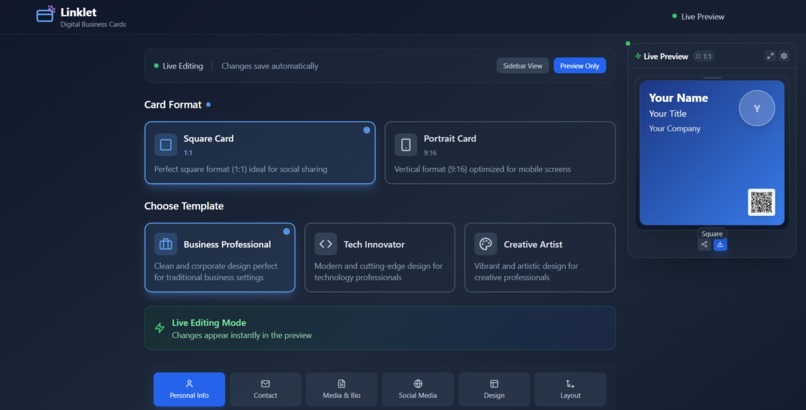Expand the live preview to fullscreen
Viewport: 806px width, 410px height.
[x=770, y=56]
